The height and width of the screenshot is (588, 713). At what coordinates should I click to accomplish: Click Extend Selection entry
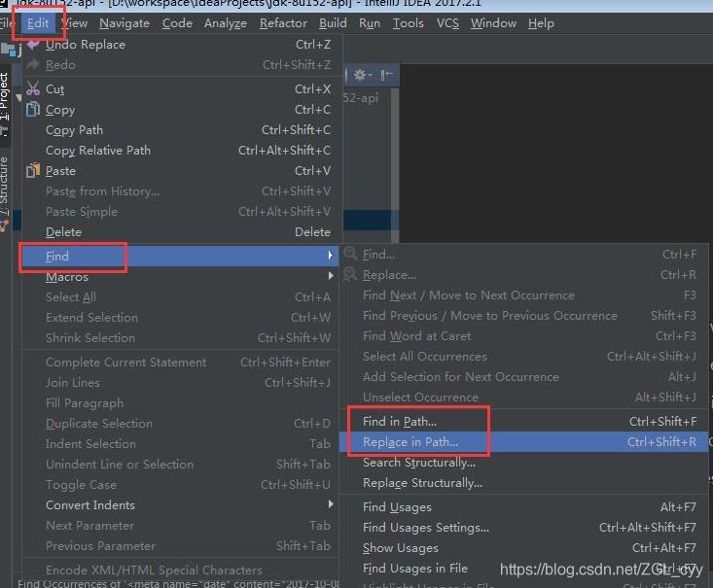[x=181, y=318]
